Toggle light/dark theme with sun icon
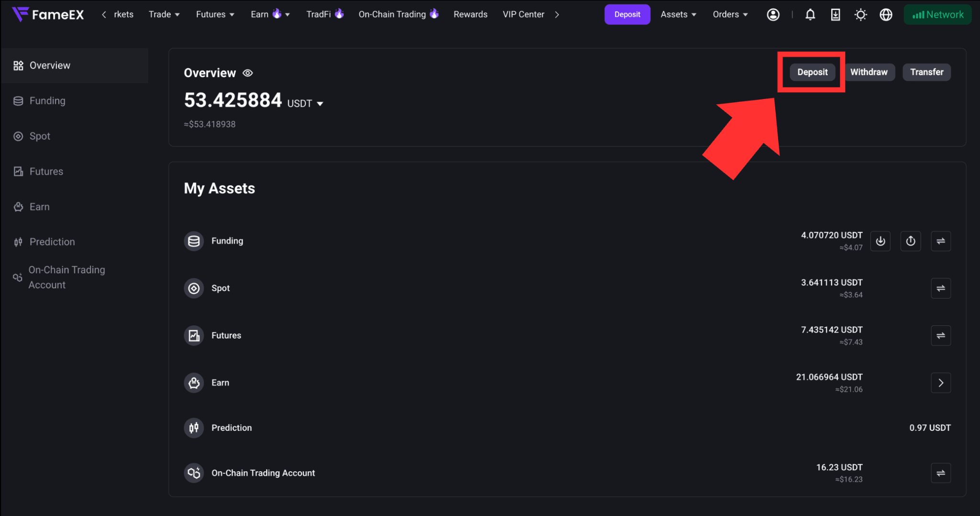The image size is (980, 516). point(860,15)
